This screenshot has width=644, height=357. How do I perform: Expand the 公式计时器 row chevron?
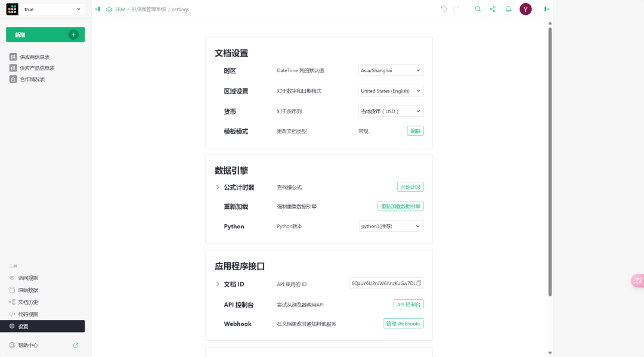(218, 187)
